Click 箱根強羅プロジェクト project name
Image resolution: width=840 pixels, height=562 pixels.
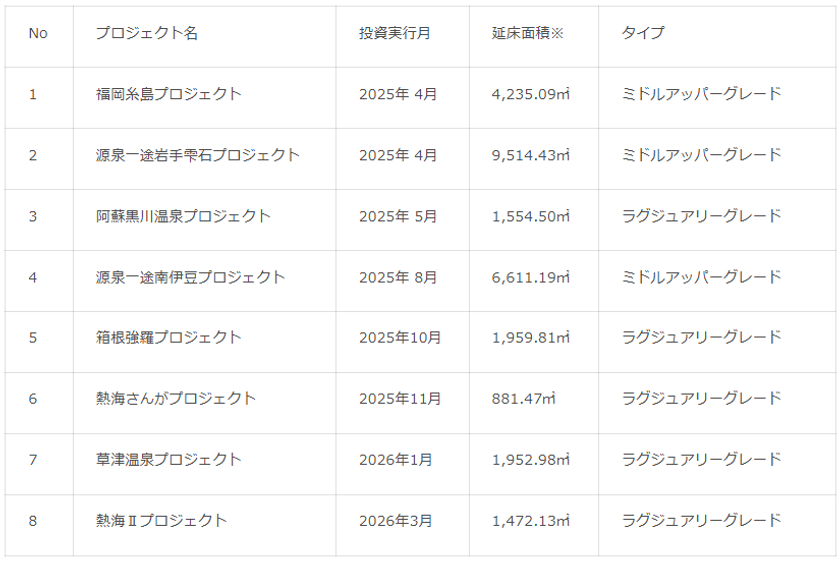coord(169,337)
